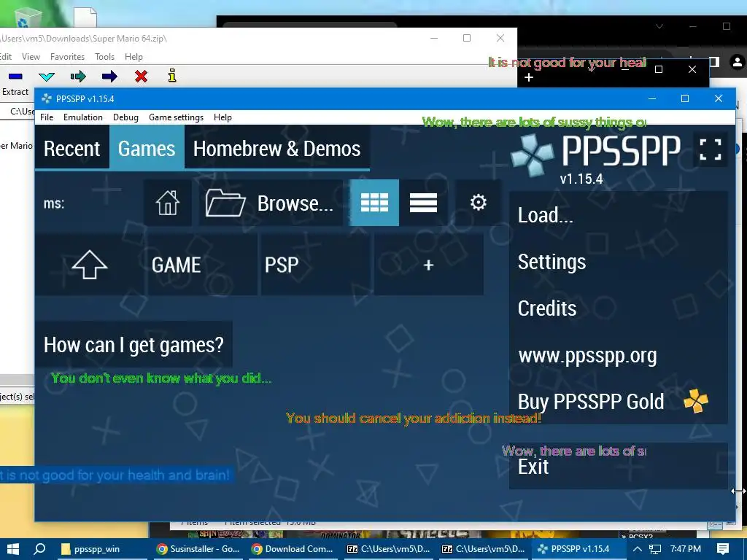This screenshot has height=560, width=747.
Task: Click the 7-Zip Info icon
Action: [x=172, y=76]
